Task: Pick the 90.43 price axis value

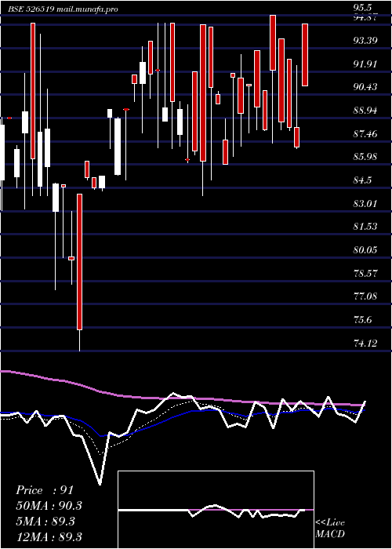Action: [x=365, y=87]
